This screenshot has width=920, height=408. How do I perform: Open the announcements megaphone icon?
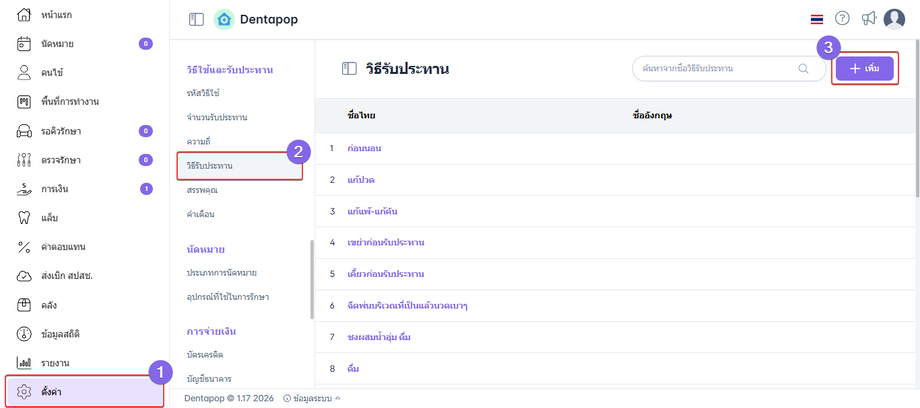pos(868,19)
